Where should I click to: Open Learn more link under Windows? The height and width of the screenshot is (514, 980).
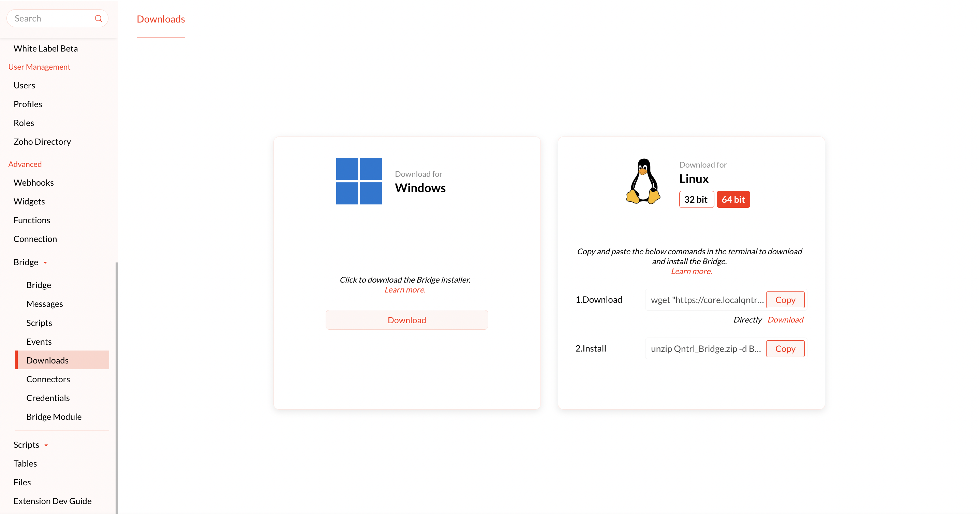point(405,290)
